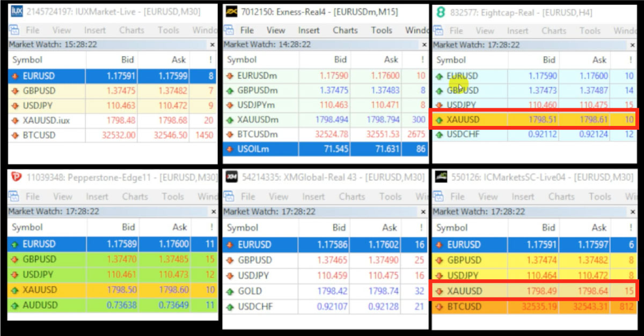Click the chart document icon left of File in Exness
This screenshot has height=336, width=644.
[x=230, y=31]
